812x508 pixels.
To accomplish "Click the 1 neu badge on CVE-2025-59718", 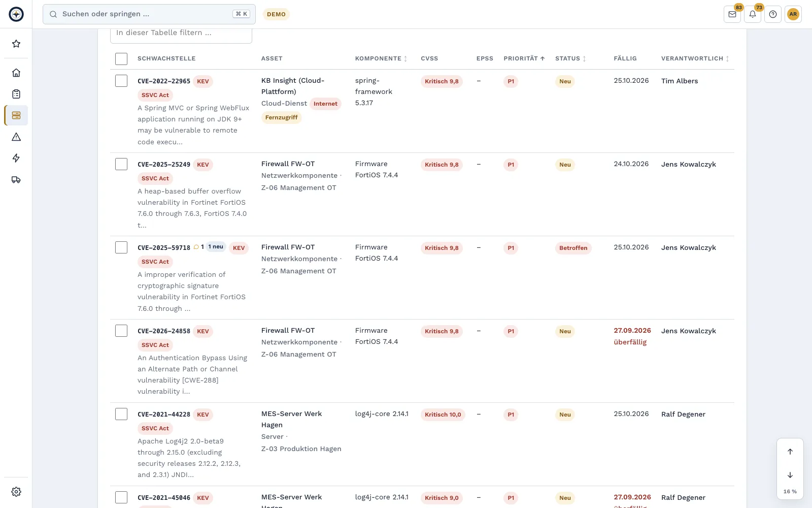I will coord(216,247).
